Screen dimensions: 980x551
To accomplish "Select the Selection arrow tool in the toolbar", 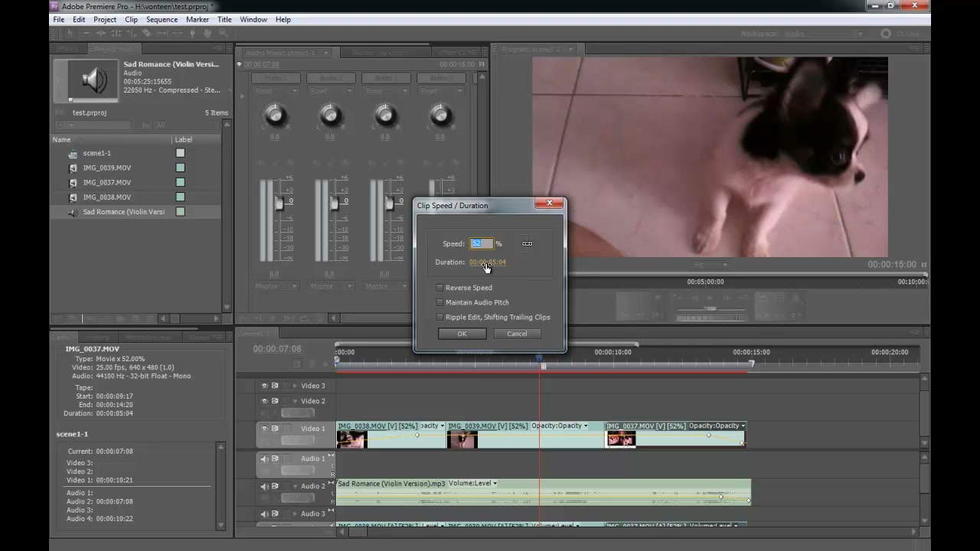I will [70, 34].
